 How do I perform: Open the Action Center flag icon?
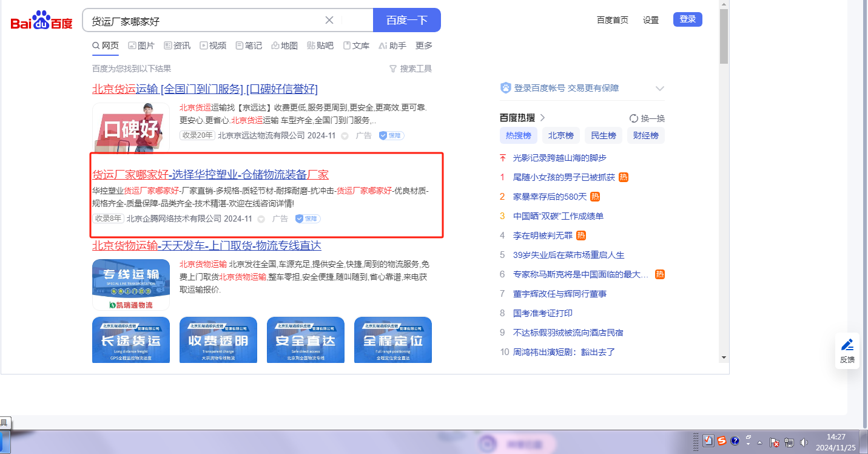[774, 442]
